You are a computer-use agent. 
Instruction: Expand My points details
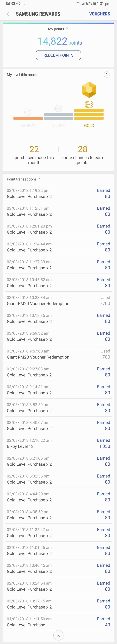[x=58, y=29]
